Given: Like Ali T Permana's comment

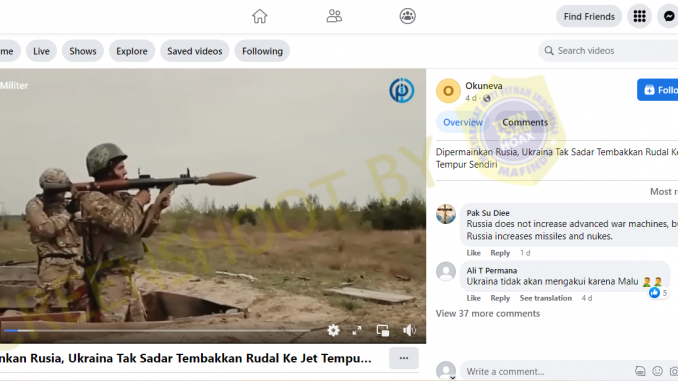Looking at the screenshot, I should coord(473,298).
